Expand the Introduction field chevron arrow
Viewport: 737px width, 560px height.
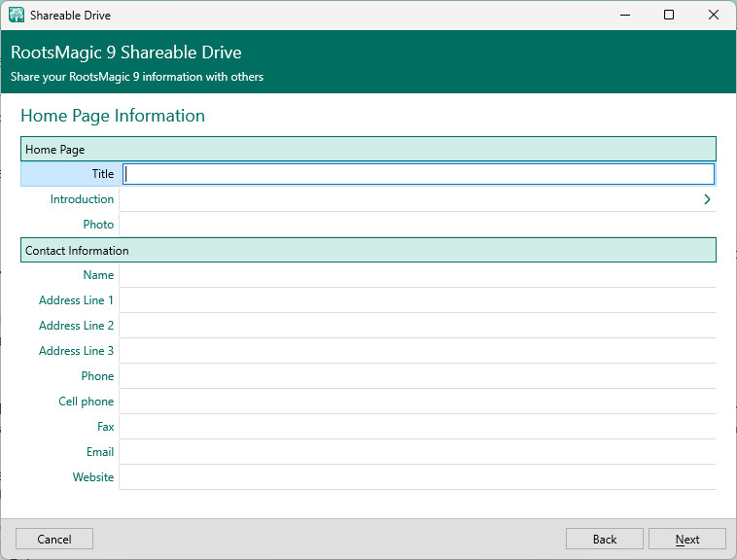pyautogui.click(x=707, y=199)
